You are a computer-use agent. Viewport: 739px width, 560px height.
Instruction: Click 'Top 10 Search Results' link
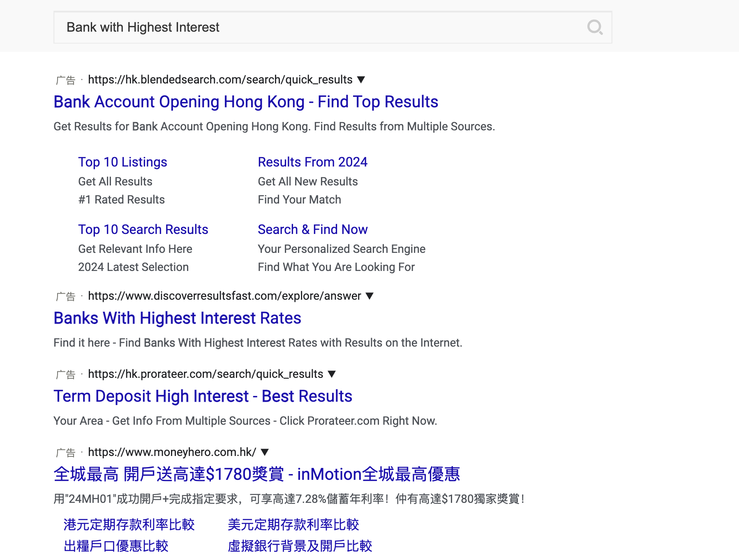pyautogui.click(x=143, y=229)
